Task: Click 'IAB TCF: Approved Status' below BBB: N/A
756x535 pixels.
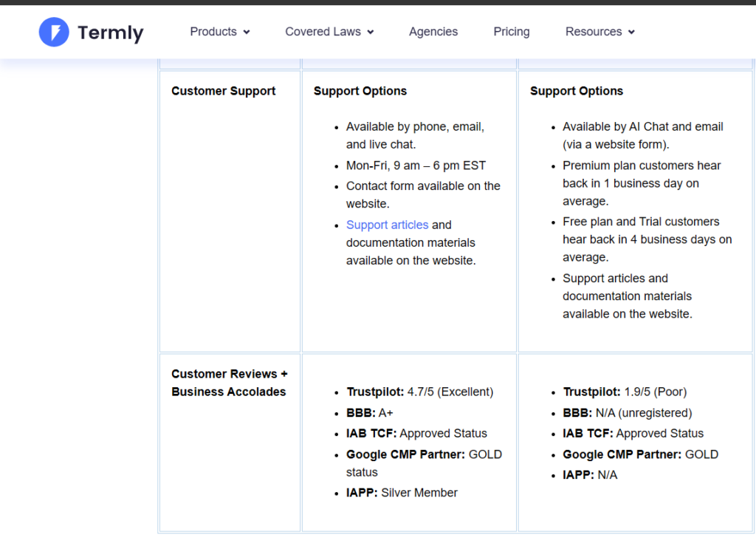Action: pyautogui.click(x=633, y=433)
